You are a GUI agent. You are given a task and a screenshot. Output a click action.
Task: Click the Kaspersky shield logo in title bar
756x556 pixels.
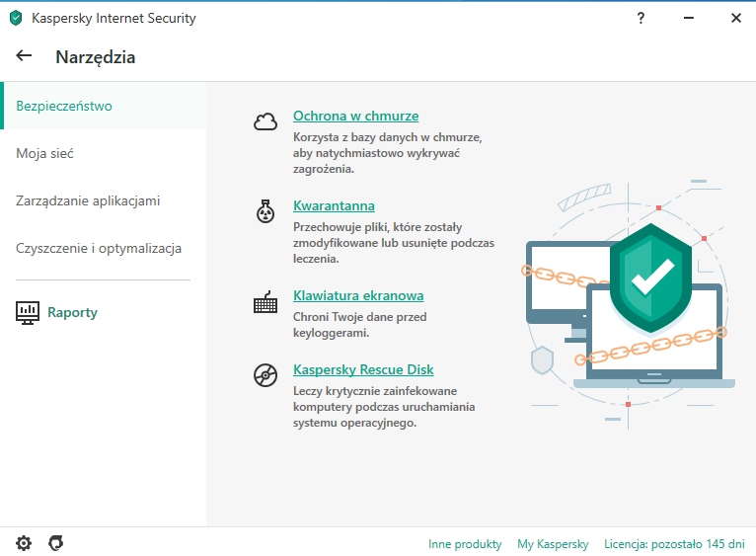16,19
